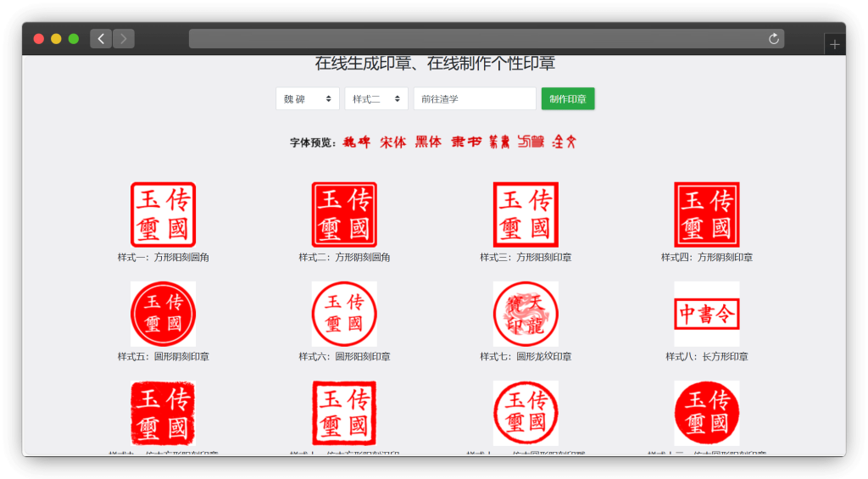Click the rough-edged solid square antique seal

click(163, 413)
